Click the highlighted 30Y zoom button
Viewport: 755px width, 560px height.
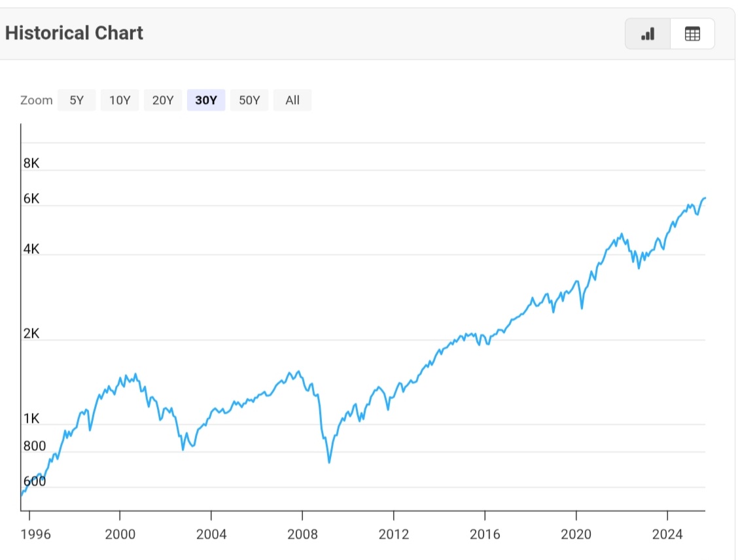coord(206,100)
